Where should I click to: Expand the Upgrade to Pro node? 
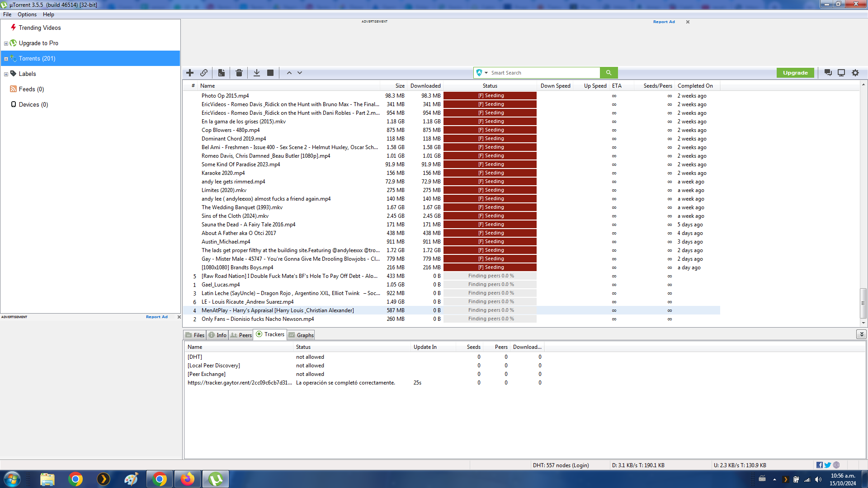(x=6, y=44)
